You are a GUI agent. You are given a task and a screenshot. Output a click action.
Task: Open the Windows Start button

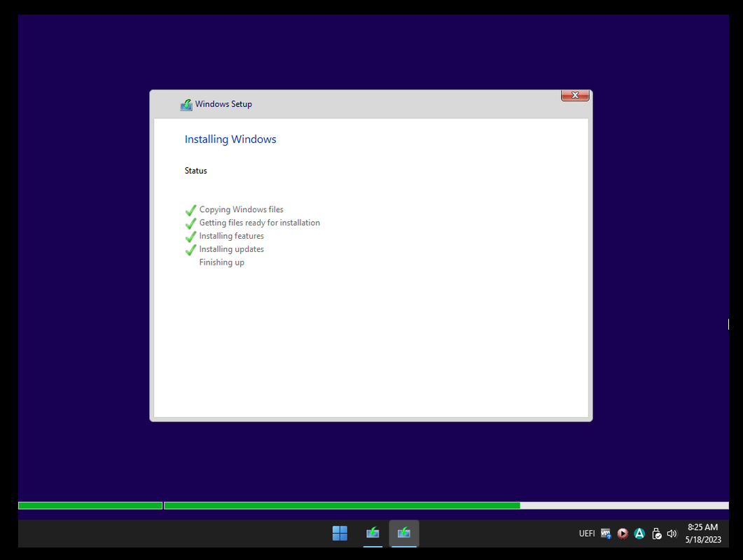pos(340,533)
